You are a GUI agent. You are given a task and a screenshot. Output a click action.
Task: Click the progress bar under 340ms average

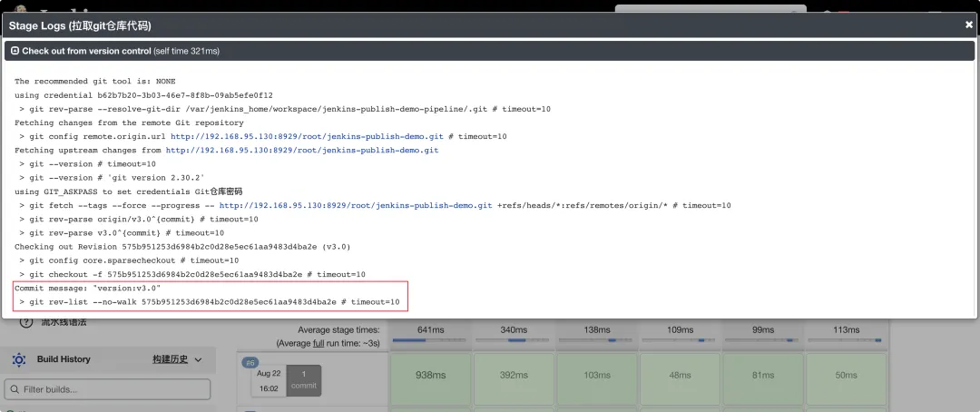point(514,340)
